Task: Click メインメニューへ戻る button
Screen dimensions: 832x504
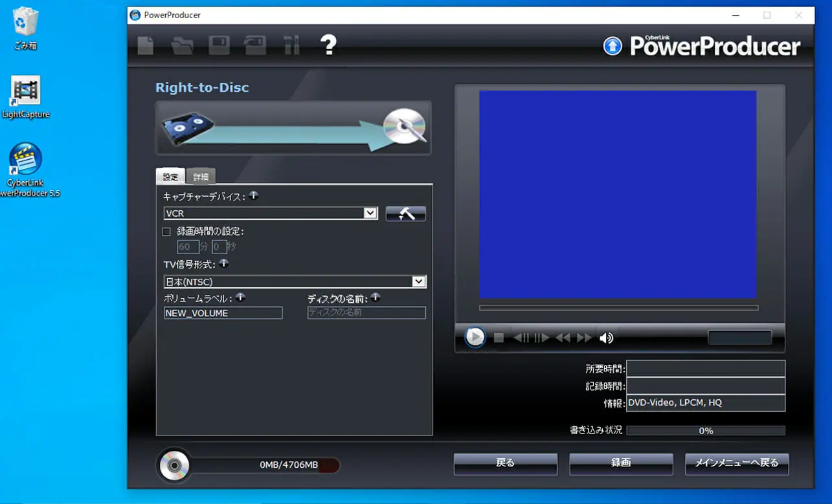Action: [737, 463]
